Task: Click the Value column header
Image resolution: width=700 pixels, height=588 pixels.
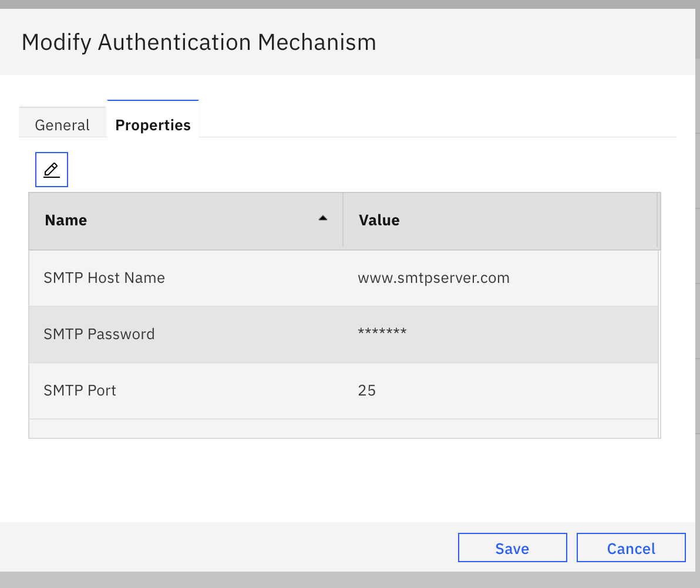Action: click(x=379, y=220)
